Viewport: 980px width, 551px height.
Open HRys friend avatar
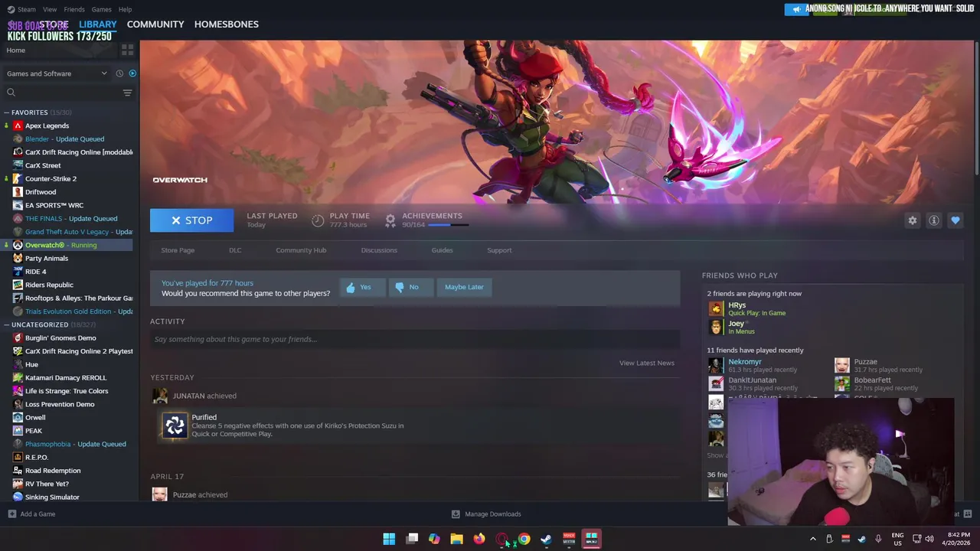coord(716,308)
